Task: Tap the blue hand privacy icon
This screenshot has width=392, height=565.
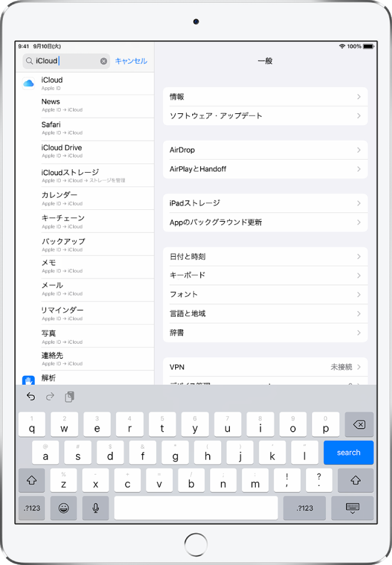Action: pos(28,380)
